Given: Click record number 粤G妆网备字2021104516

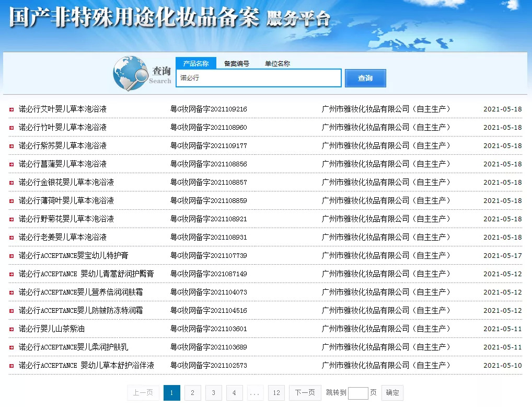Looking at the screenshot, I should coord(209,311).
